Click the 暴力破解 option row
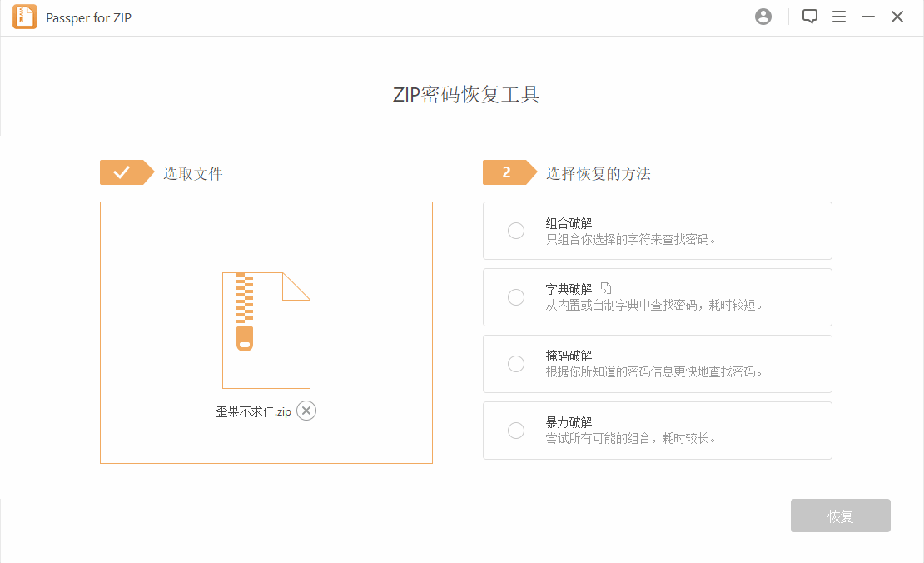Viewport: 924px width, 563px height. [x=658, y=431]
